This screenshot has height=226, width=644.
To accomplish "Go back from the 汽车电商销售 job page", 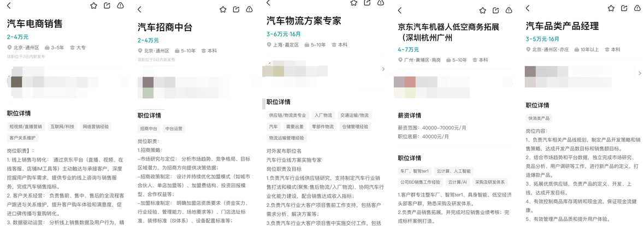I will [9, 5].
